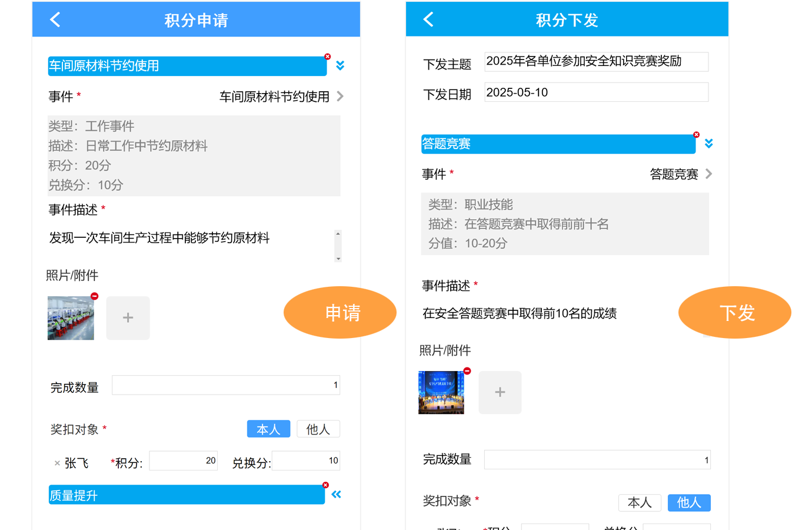Image resolution: width=812 pixels, height=530 pixels.
Task: Tap the back arrow on the 积分申请 screen
Action: pyautogui.click(x=55, y=19)
